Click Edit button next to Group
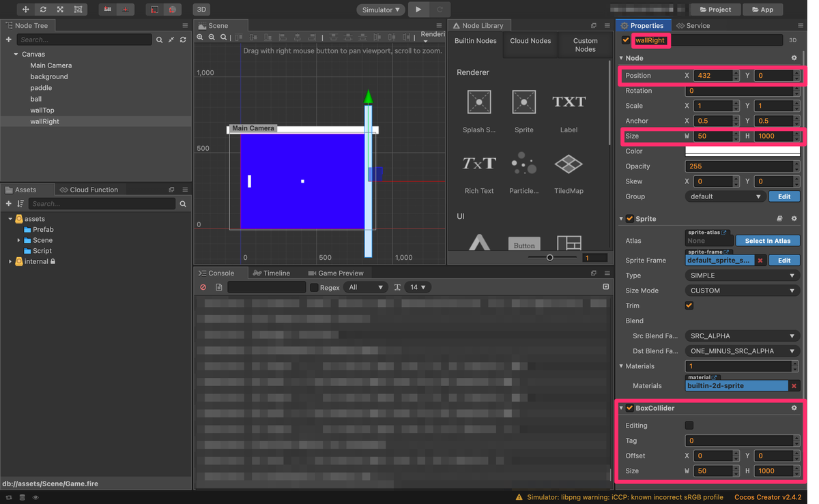The image size is (819, 504). pyautogui.click(x=784, y=196)
